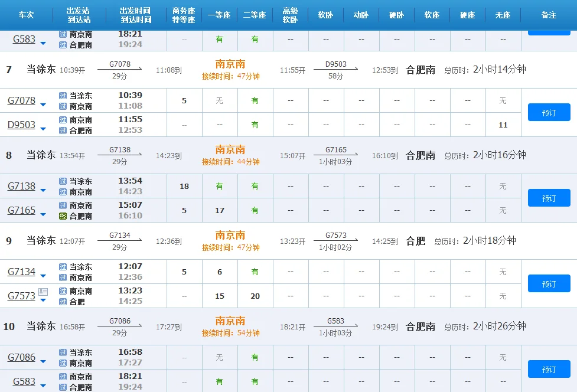Click the green 有 second-class seat cell for G7078
Viewport: 577px width, 392px height.
pyautogui.click(x=255, y=100)
